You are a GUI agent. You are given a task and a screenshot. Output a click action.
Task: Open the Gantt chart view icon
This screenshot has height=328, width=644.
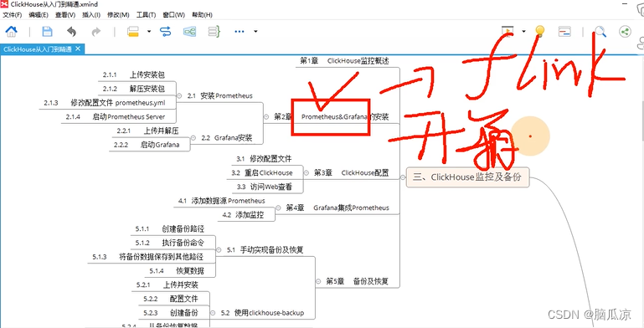tap(564, 31)
